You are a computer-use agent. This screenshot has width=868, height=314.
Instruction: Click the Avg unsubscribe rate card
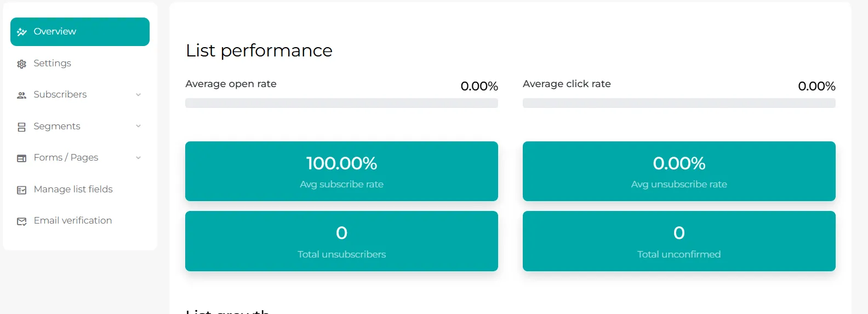[x=679, y=172]
